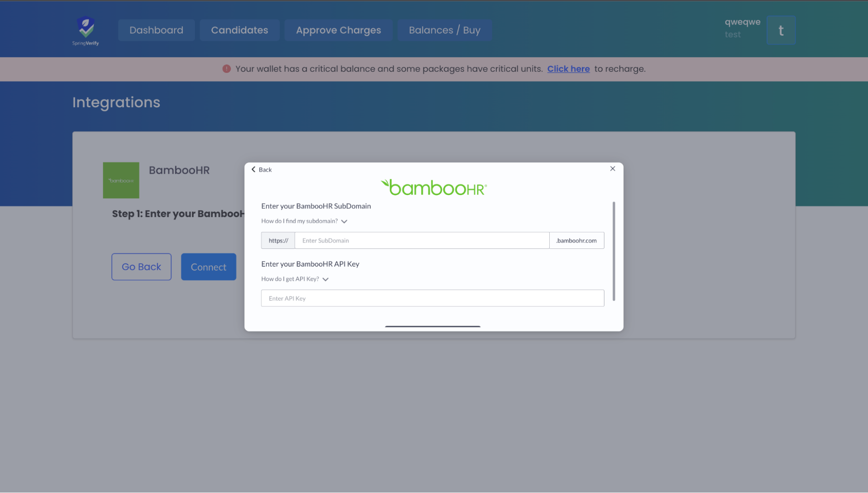868x493 pixels.
Task: Open Approve Charges tab
Action: (x=338, y=30)
